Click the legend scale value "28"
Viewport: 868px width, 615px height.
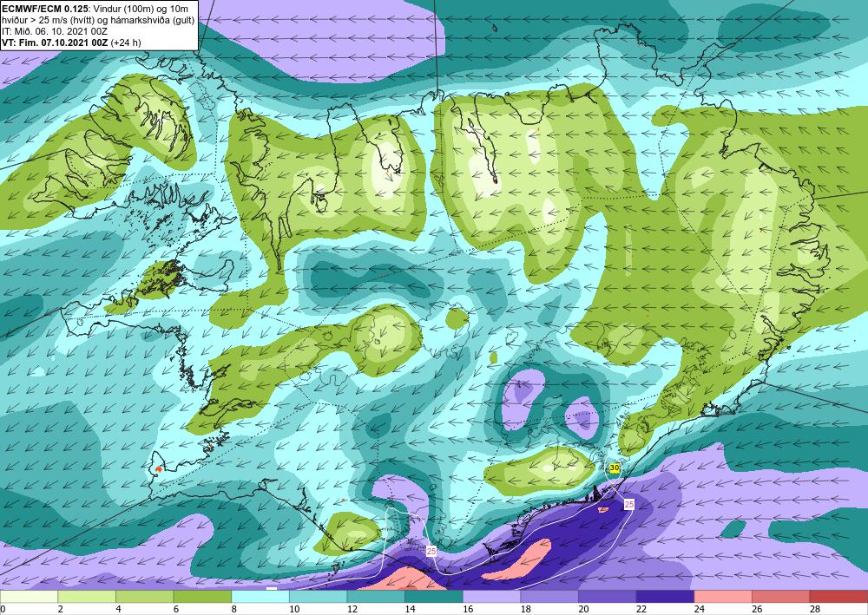pyautogui.click(x=815, y=609)
